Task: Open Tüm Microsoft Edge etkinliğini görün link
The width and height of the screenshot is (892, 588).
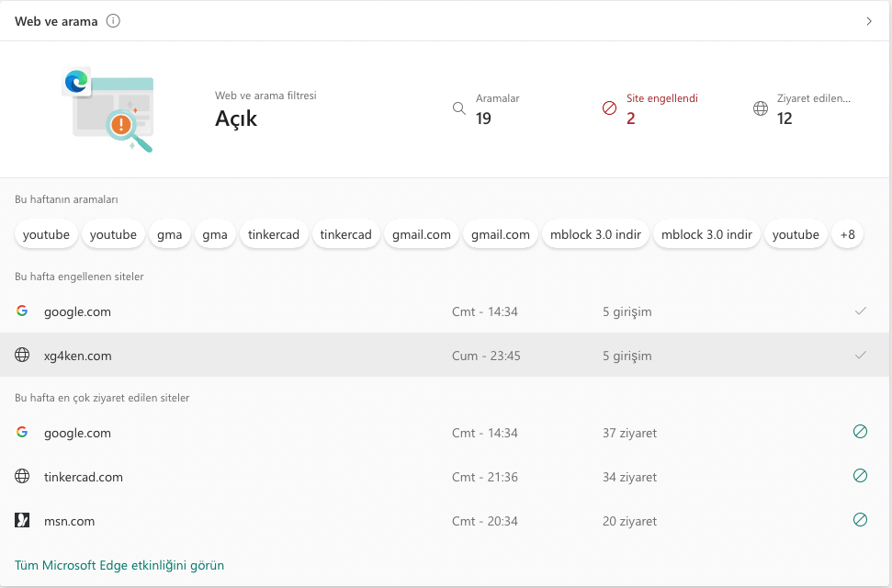Action: 119,565
